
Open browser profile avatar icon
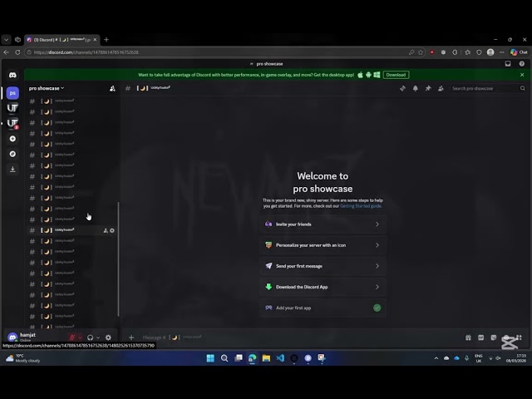[x=490, y=52]
